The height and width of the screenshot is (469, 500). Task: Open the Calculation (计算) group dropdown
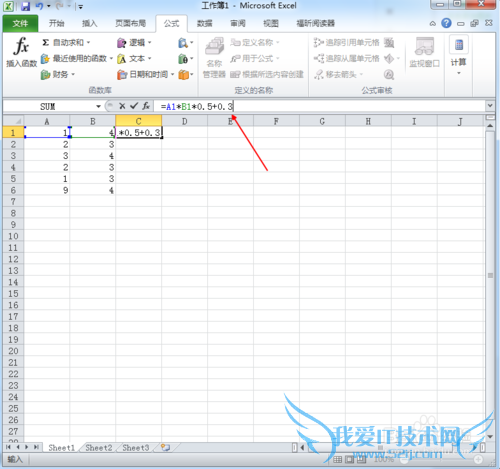[x=459, y=56]
